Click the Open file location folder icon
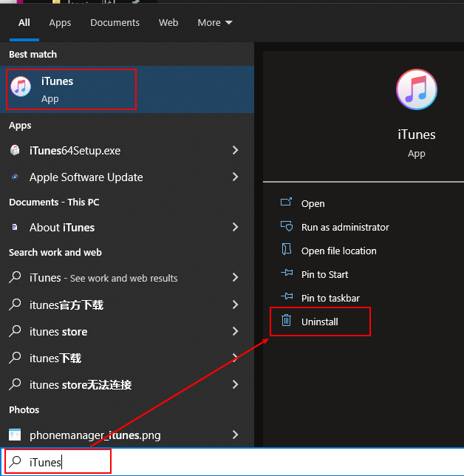 point(287,249)
